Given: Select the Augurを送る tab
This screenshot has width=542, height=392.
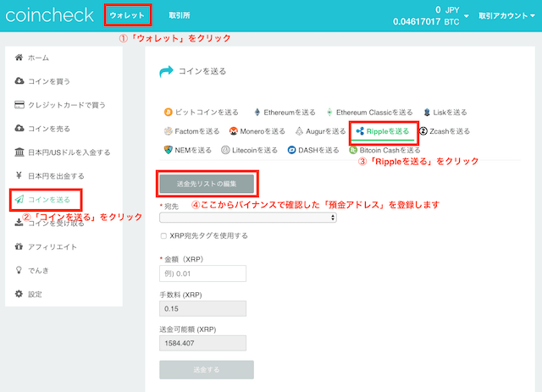Looking at the screenshot, I should pyautogui.click(x=320, y=131).
